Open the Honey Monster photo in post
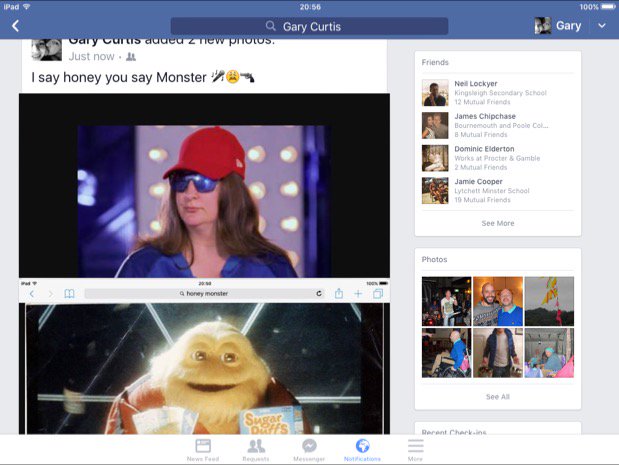Screen dimensions: 619x465 [x=204, y=356]
